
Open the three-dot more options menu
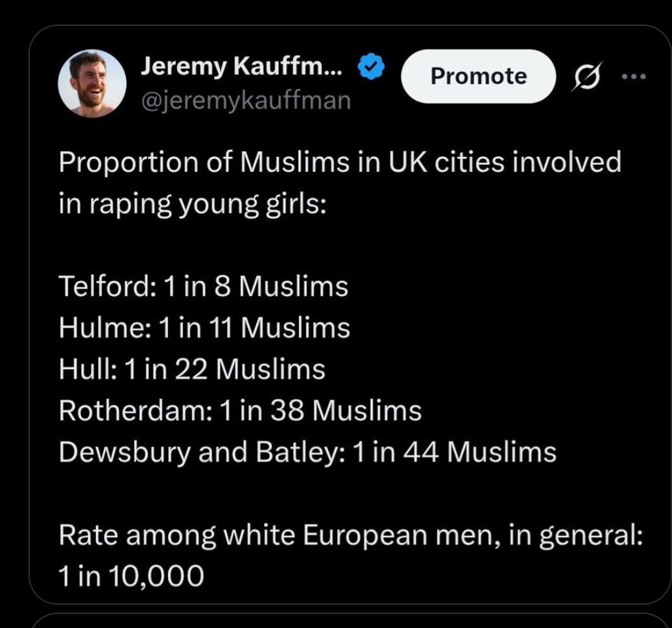point(634,76)
